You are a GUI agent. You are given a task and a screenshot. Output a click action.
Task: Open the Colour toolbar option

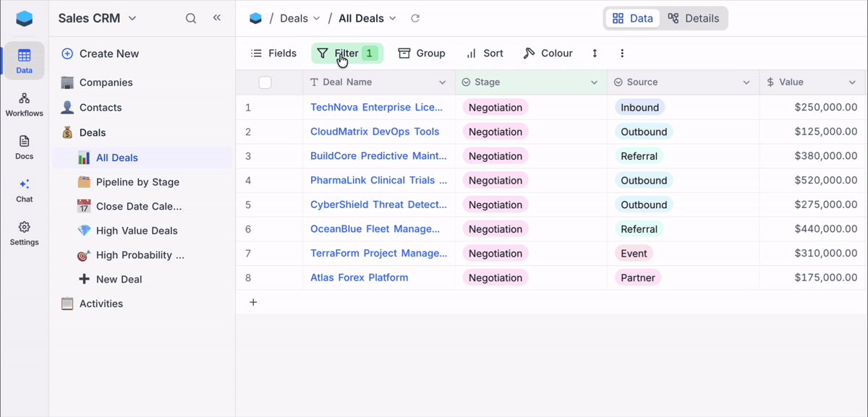[x=548, y=53]
